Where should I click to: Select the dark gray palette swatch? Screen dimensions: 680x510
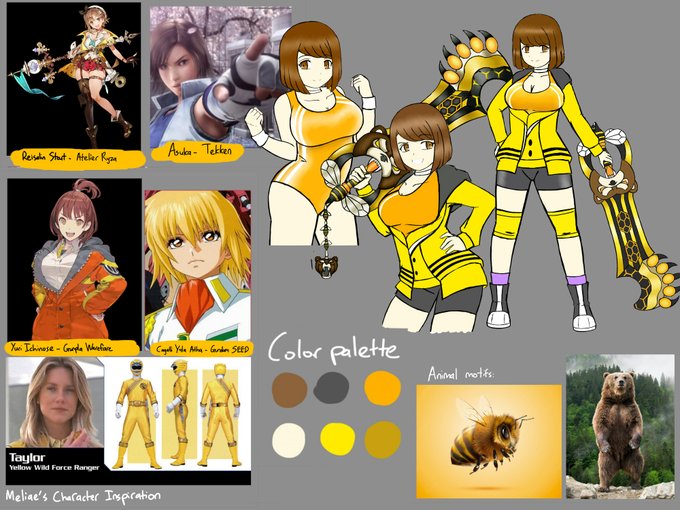(x=331, y=388)
